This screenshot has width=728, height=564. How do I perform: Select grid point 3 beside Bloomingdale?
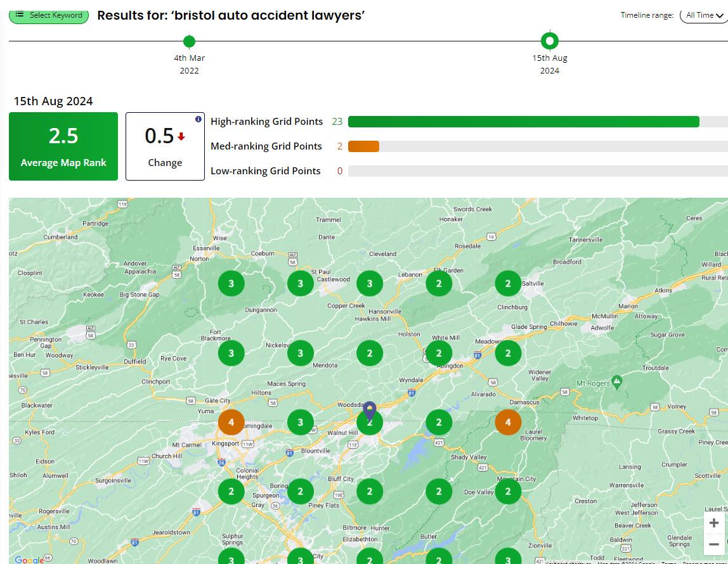[x=301, y=422]
